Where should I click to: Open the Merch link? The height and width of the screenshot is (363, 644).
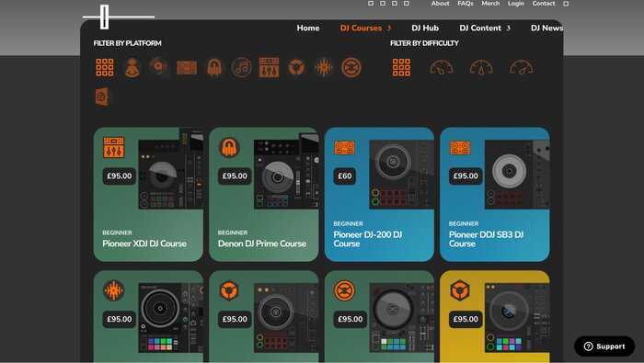pyautogui.click(x=490, y=4)
